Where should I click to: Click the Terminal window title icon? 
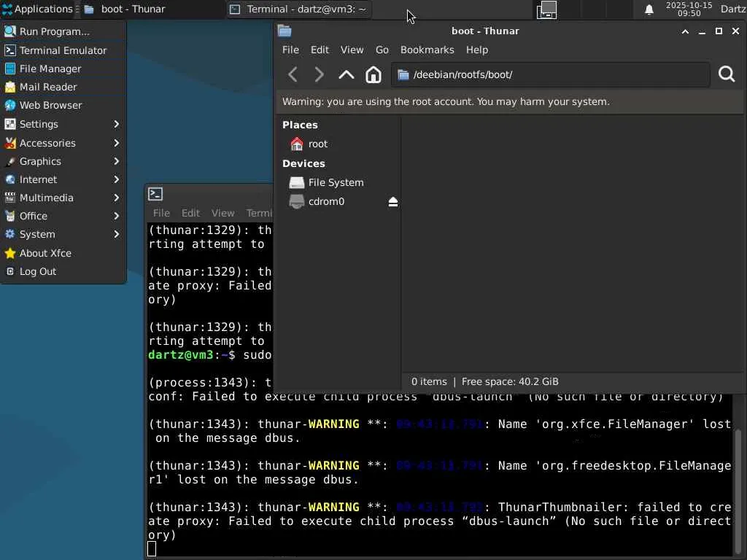(x=155, y=194)
